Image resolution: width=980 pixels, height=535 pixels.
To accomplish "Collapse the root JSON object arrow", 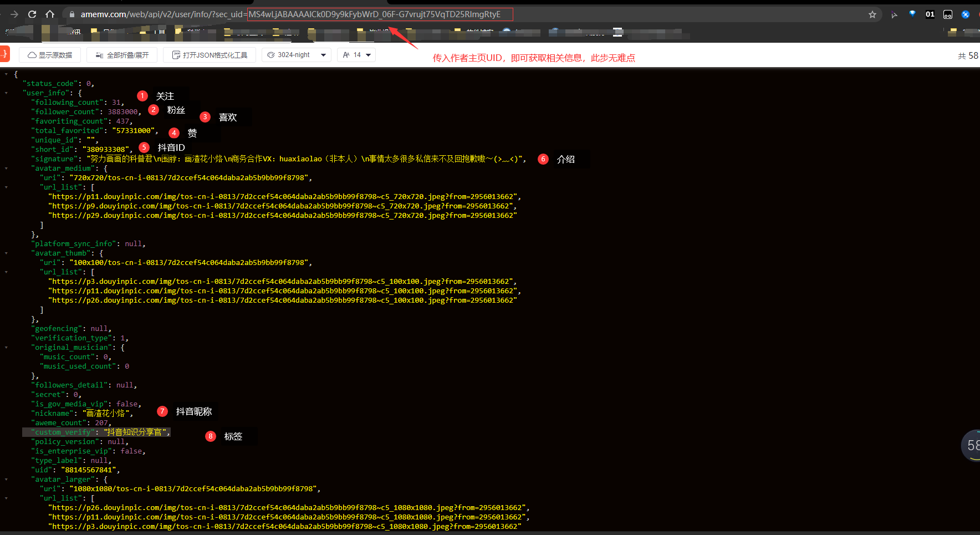I will tap(6, 74).
